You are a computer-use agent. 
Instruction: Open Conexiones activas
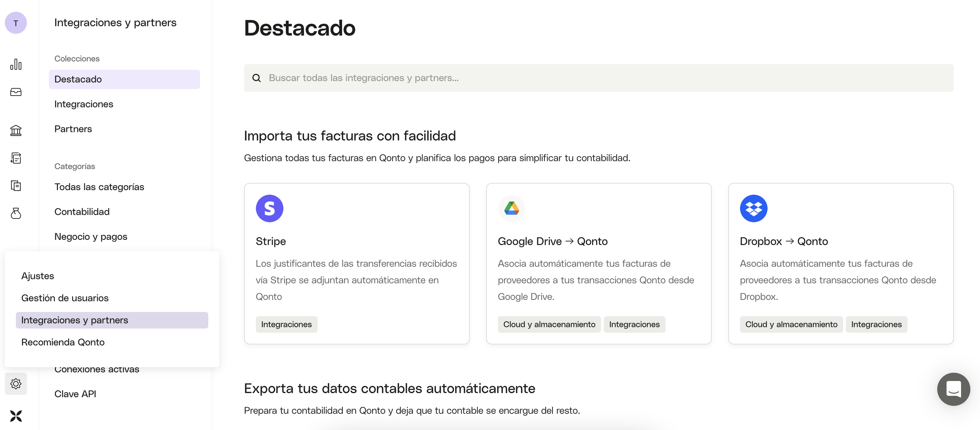tap(97, 370)
